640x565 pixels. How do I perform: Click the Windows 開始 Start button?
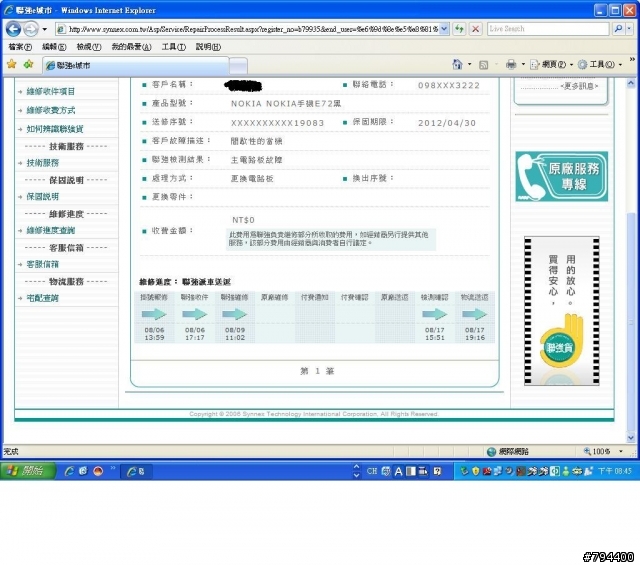27,471
